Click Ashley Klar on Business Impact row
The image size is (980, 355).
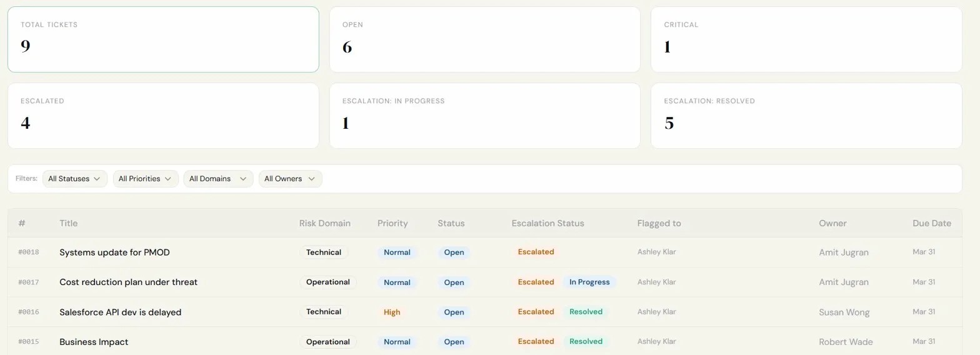(657, 341)
